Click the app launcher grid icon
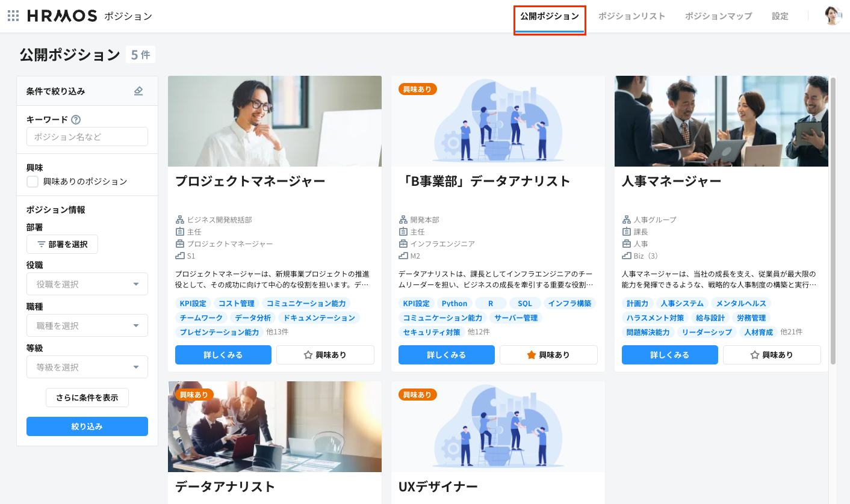 [13, 16]
